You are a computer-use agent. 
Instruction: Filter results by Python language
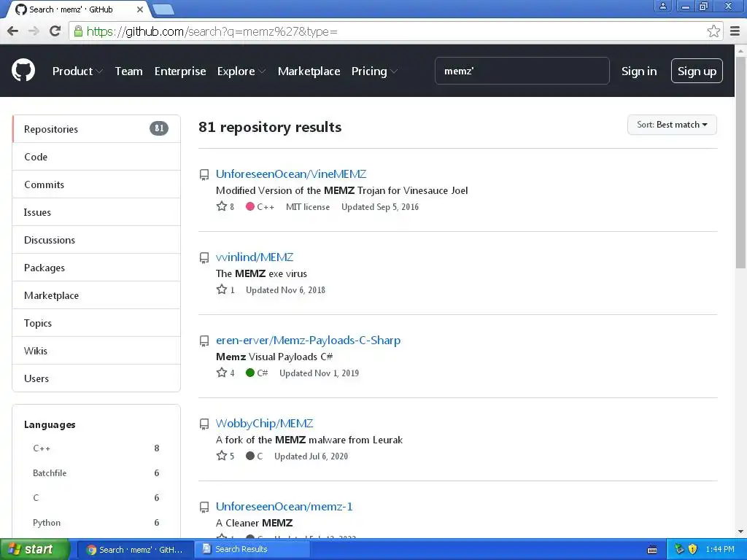pyautogui.click(x=96, y=522)
